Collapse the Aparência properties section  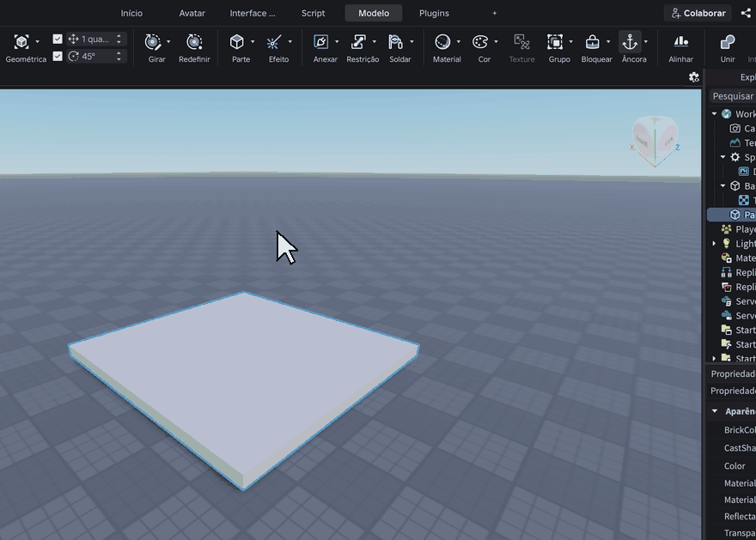pos(715,411)
